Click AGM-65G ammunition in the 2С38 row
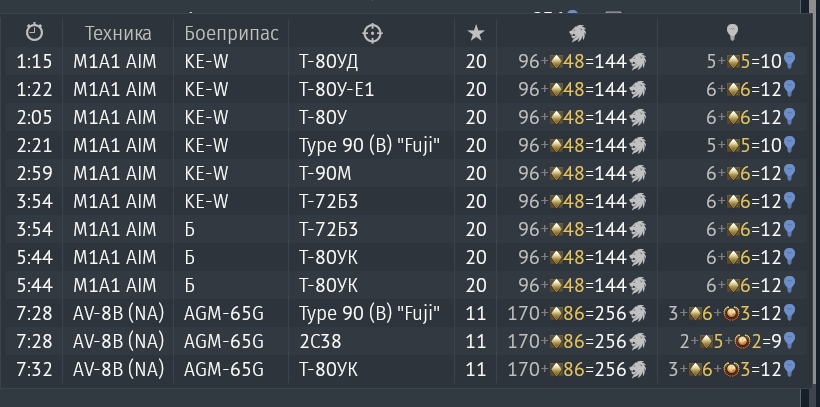Screen dimensions: 820x407 [224, 342]
